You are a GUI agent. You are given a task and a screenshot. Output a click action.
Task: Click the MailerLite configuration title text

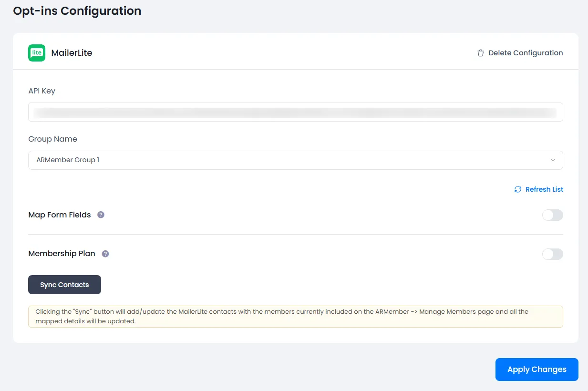72,53
